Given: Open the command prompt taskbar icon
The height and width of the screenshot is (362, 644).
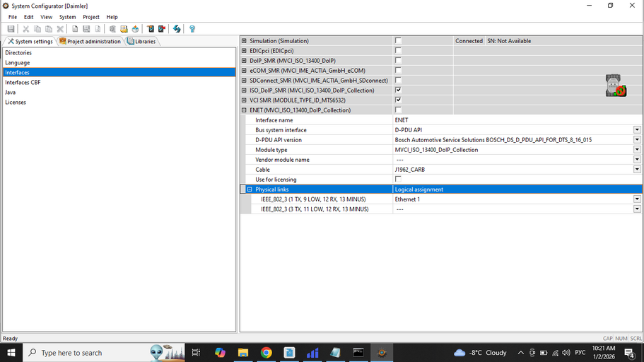Looking at the screenshot, I should pyautogui.click(x=358, y=353).
